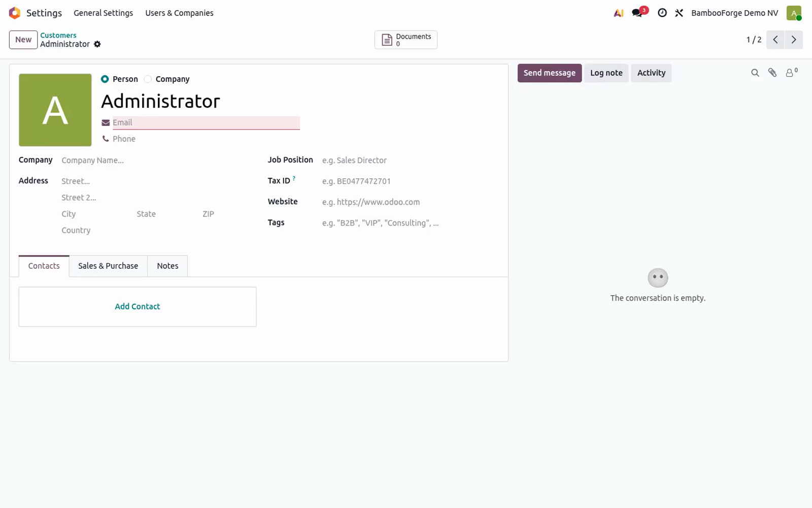Click the Tax ID help question mark
This screenshot has height=508, width=812.
(294, 178)
